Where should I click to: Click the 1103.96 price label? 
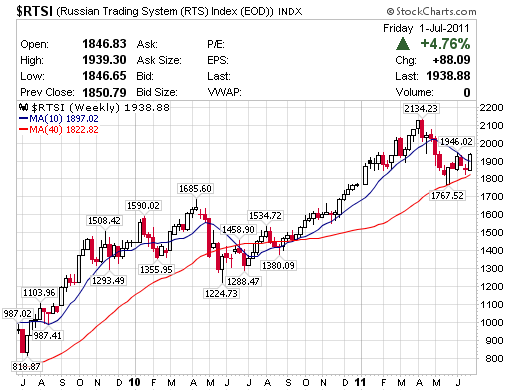pos(39,293)
